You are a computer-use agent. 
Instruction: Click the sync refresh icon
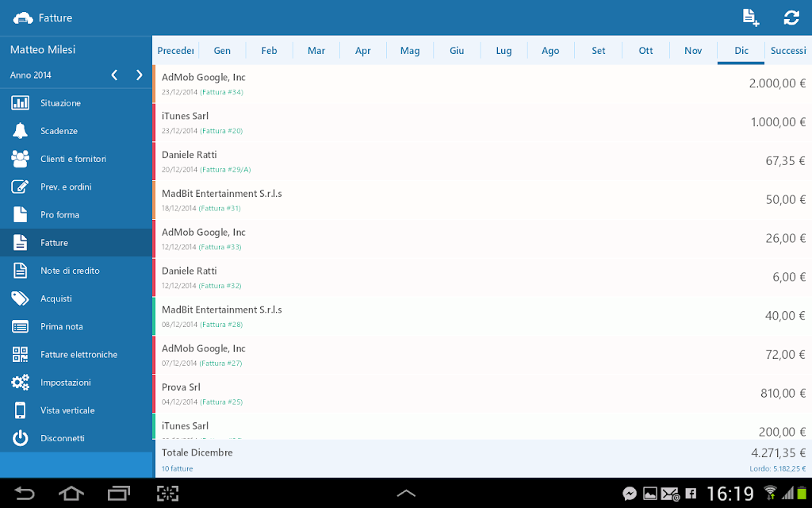click(791, 17)
